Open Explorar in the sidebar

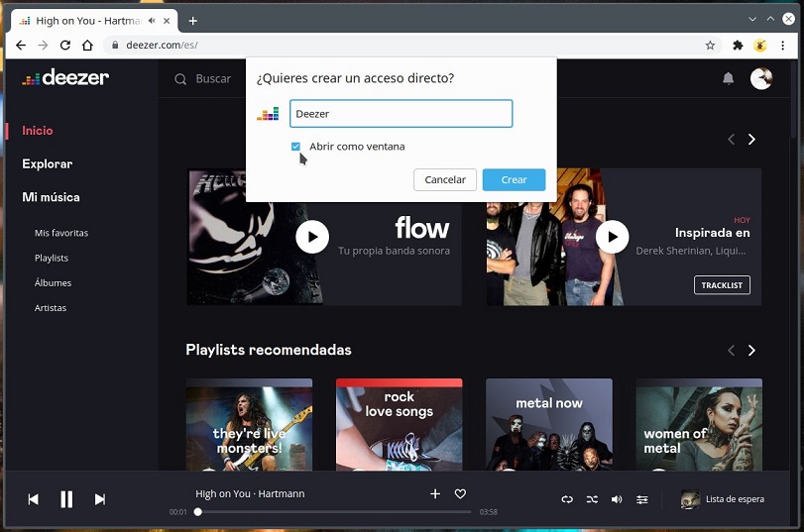click(x=48, y=164)
